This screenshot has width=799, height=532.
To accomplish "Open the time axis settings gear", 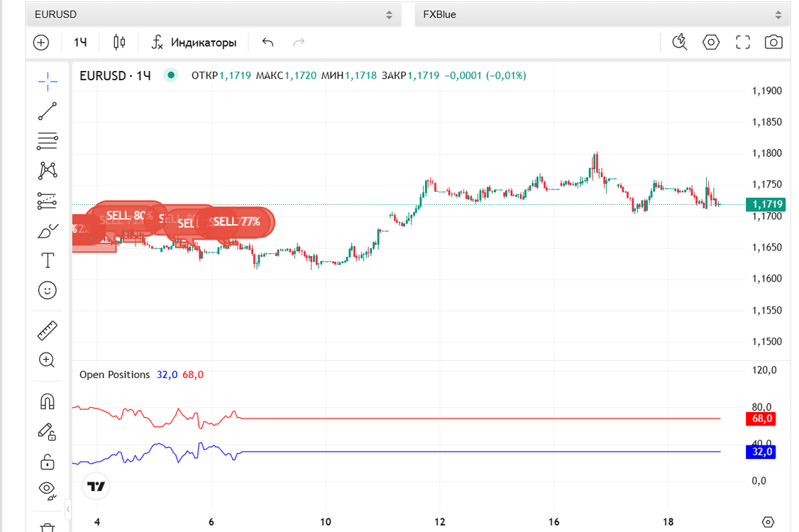I will [x=768, y=522].
